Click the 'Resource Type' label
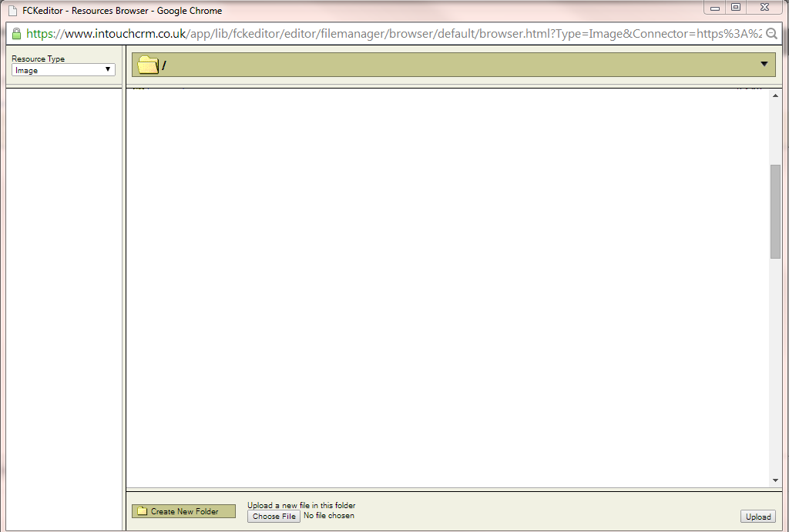789x532 pixels. 39,59
